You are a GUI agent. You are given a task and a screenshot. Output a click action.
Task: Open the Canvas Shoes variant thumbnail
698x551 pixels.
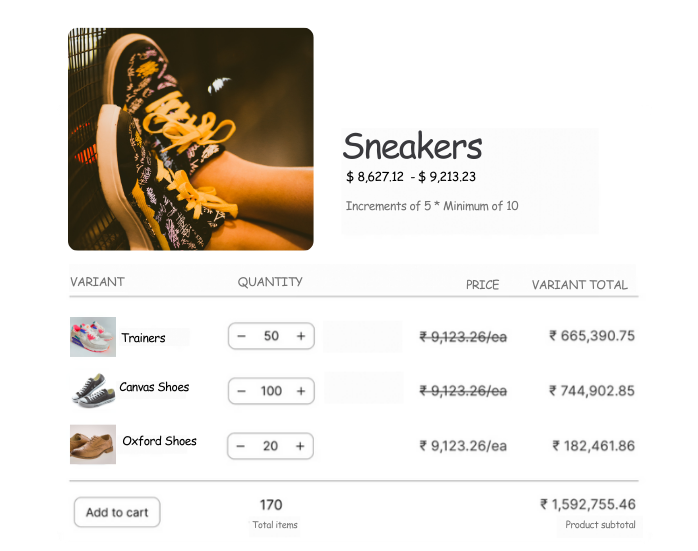pos(93,390)
